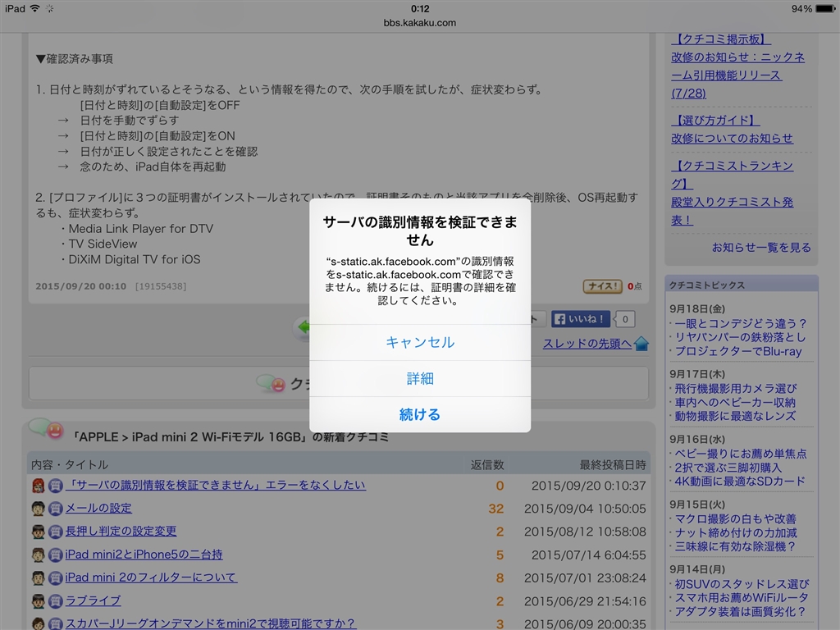
Task: Open 殿堂入りクチコミスト発表！ link
Action: pyautogui.click(x=732, y=211)
